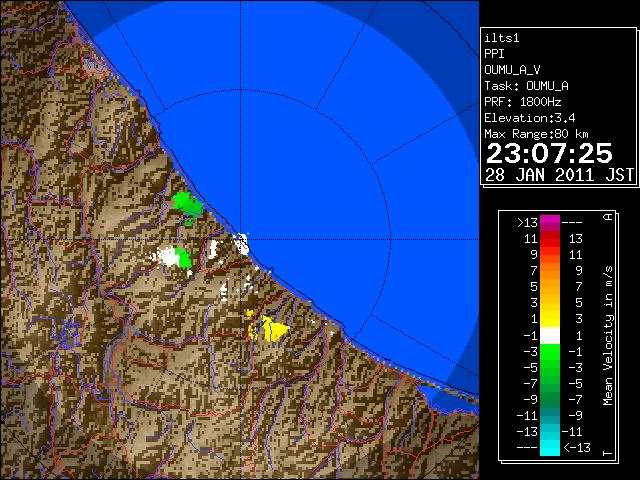The image size is (640, 480).
Task: Click the "Mean Velocity in m/s" legend title
Action: pos(608,336)
